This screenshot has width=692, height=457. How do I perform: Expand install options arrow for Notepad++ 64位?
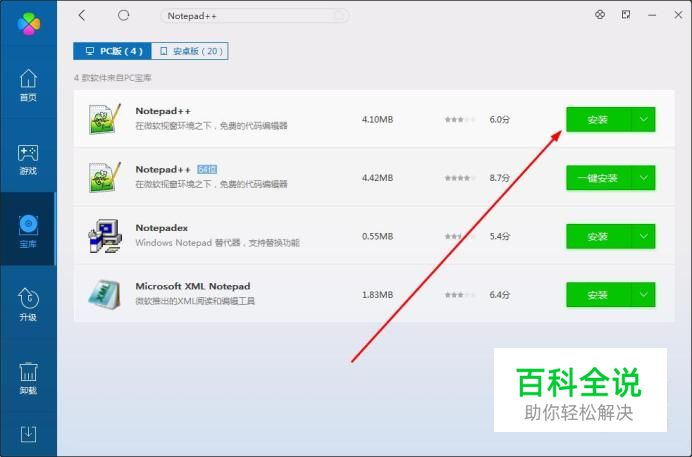(x=643, y=178)
